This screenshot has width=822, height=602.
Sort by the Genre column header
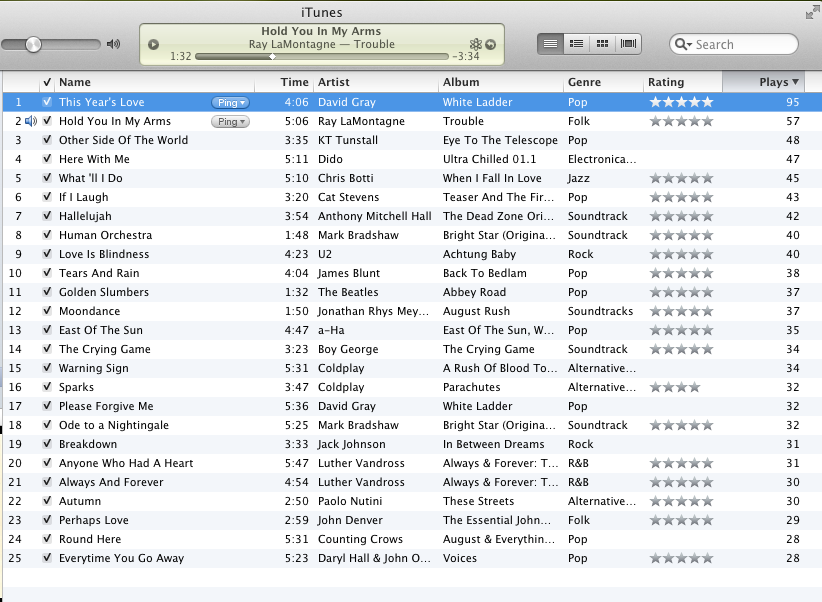(603, 82)
